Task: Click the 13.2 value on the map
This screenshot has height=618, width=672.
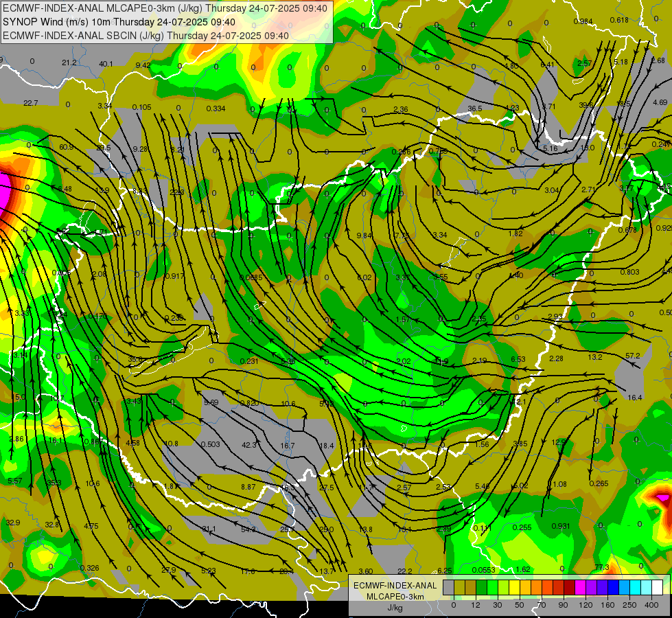Action: point(595,357)
